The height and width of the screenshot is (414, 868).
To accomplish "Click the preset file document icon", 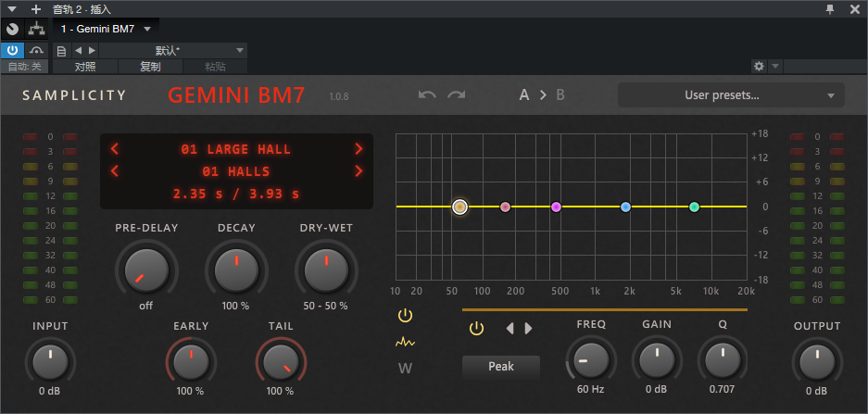I will pyautogui.click(x=61, y=51).
